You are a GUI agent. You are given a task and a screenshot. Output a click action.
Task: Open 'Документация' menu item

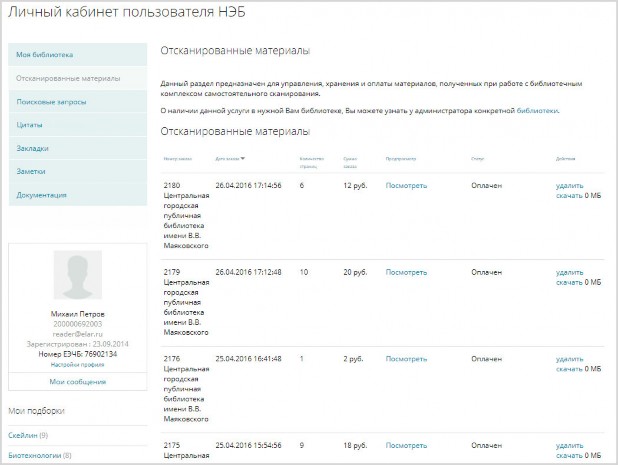click(78, 195)
